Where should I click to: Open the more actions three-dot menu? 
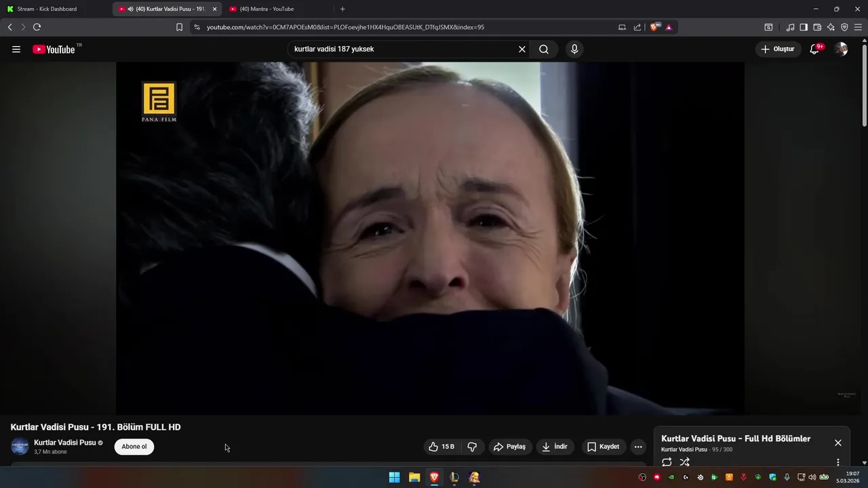coord(638,447)
